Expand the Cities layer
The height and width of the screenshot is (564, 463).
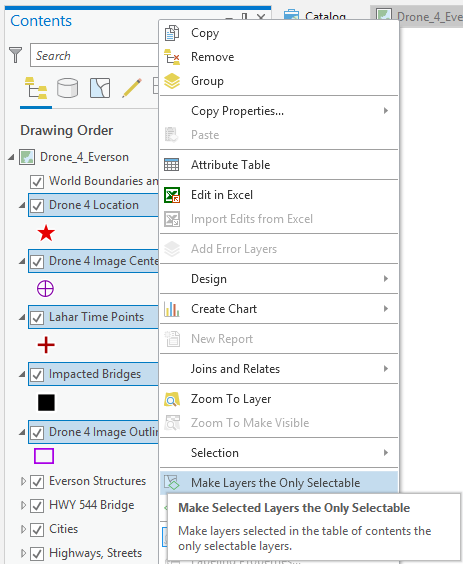[23, 529]
